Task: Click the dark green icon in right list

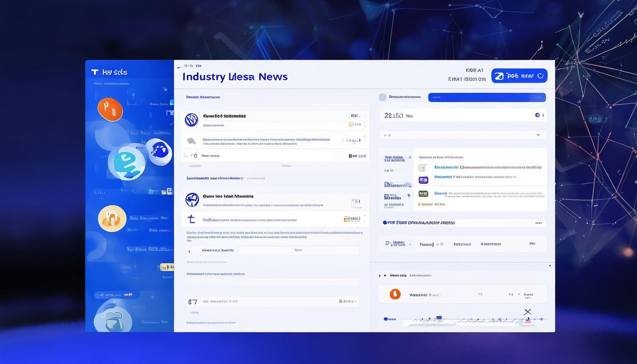Action: click(x=423, y=193)
